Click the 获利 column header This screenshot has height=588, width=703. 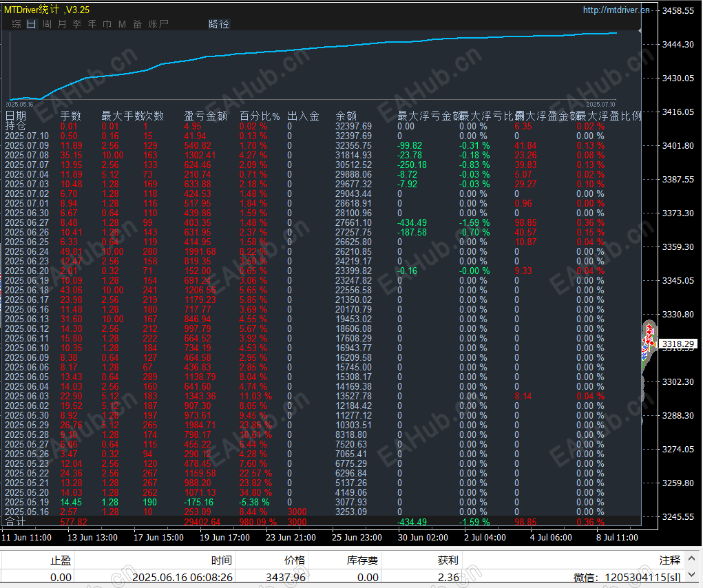pos(448,560)
